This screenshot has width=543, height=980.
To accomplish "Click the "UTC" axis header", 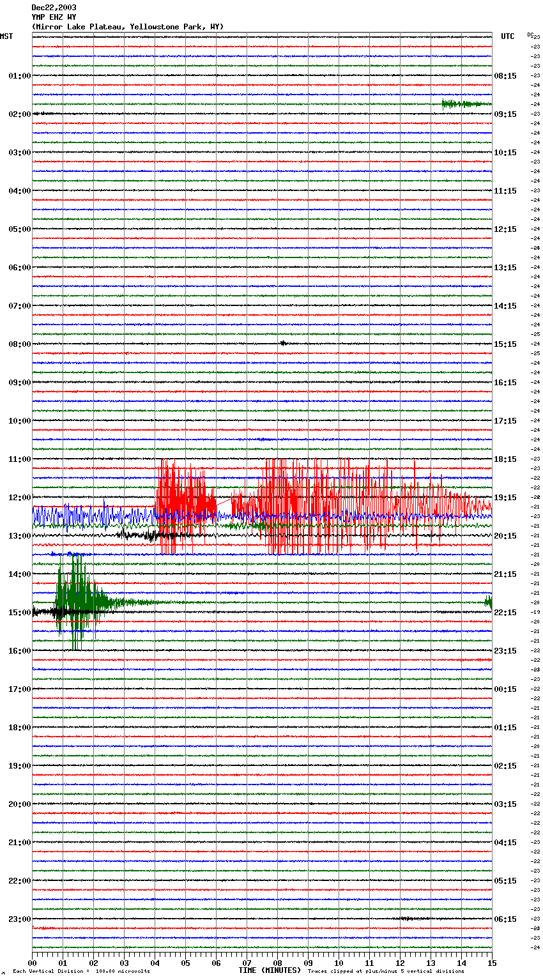I will (508, 36).
